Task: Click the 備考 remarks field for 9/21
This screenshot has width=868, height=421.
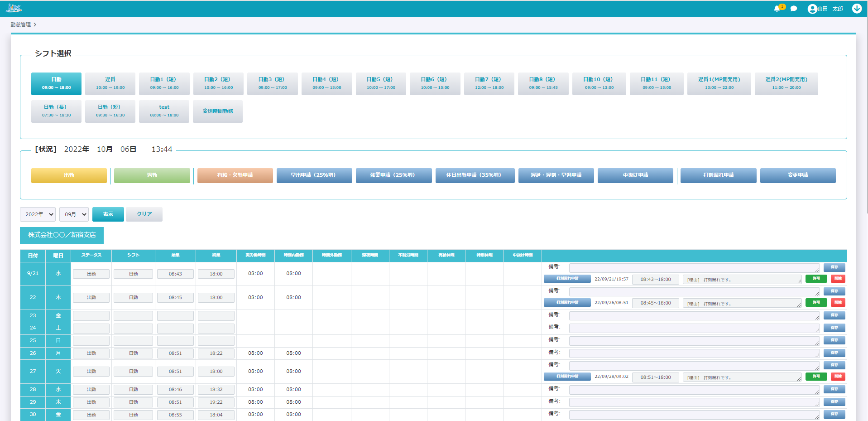Action: tap(694, 268)
